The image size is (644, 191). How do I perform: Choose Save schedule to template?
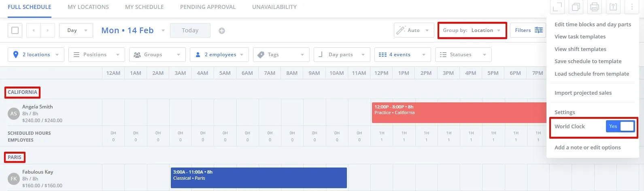(x=588, y=61)
